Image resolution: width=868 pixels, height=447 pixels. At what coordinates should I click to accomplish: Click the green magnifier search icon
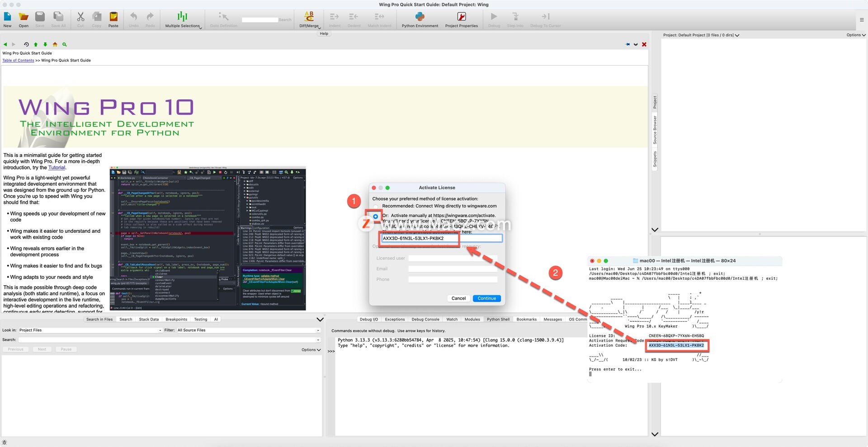coord(65,44)
